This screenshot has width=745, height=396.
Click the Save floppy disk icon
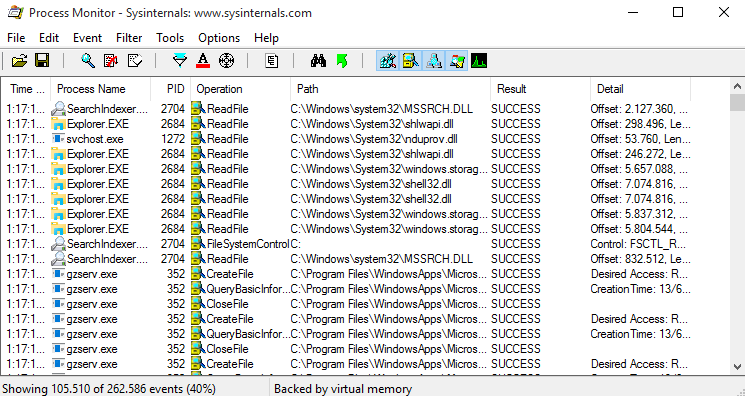42,61
